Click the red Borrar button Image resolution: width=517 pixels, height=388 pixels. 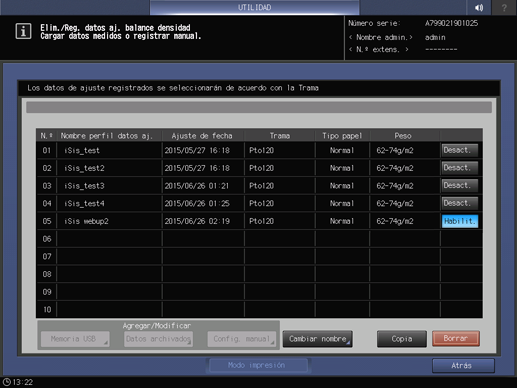click(456, 339)
